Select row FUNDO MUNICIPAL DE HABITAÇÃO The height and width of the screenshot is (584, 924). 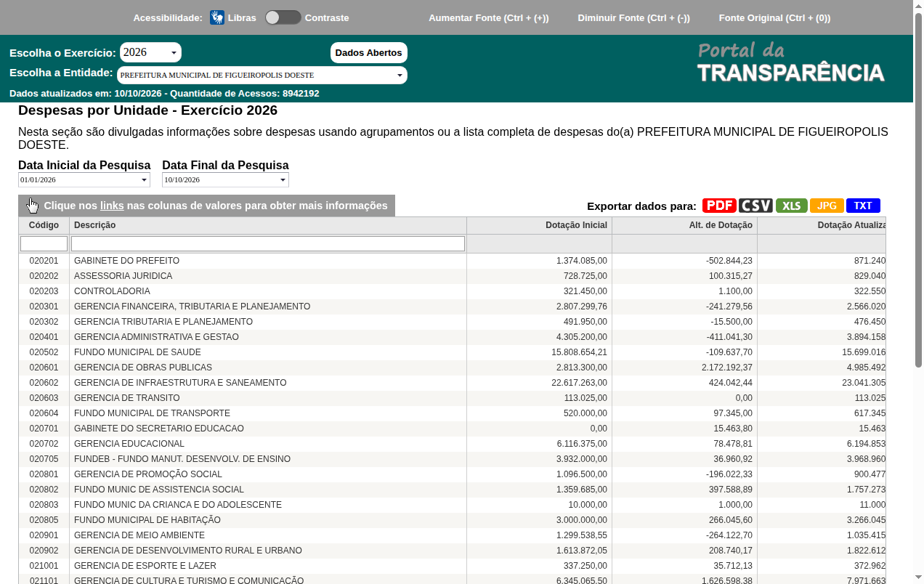coord(452,520)
